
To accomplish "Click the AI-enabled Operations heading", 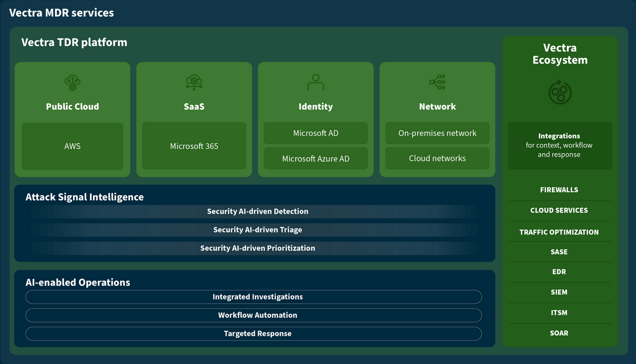I will coord(78,282).
